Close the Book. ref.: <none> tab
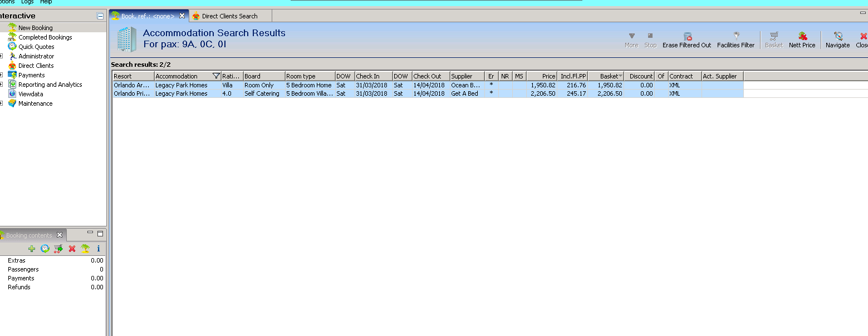This screenshot has height=336, width=868. click(182, 16)
